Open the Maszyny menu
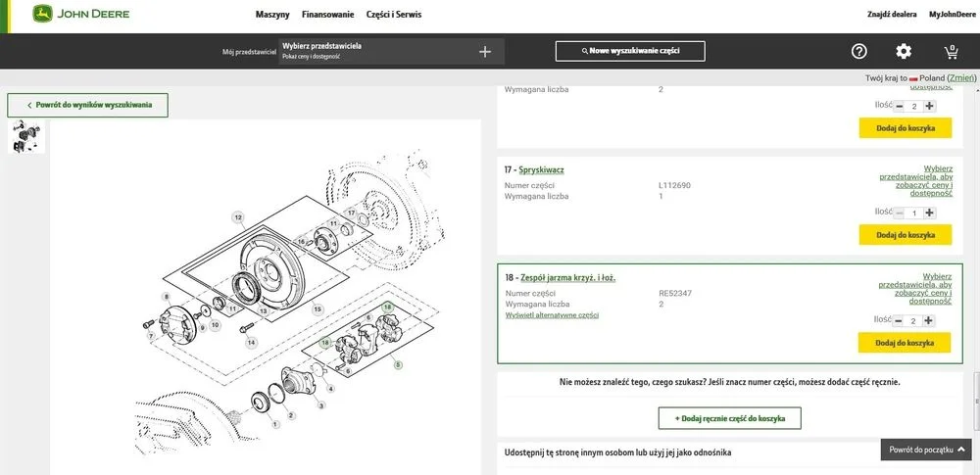 (272, 15)
